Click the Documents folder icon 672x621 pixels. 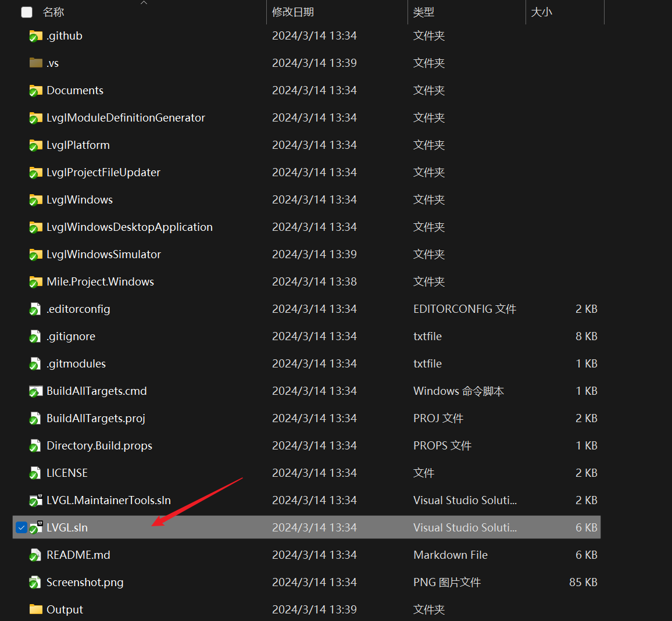pos(35,91)
